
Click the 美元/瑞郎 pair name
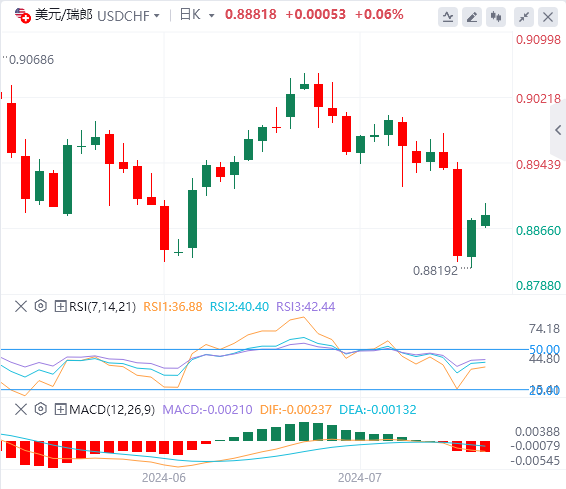(64, 15)
